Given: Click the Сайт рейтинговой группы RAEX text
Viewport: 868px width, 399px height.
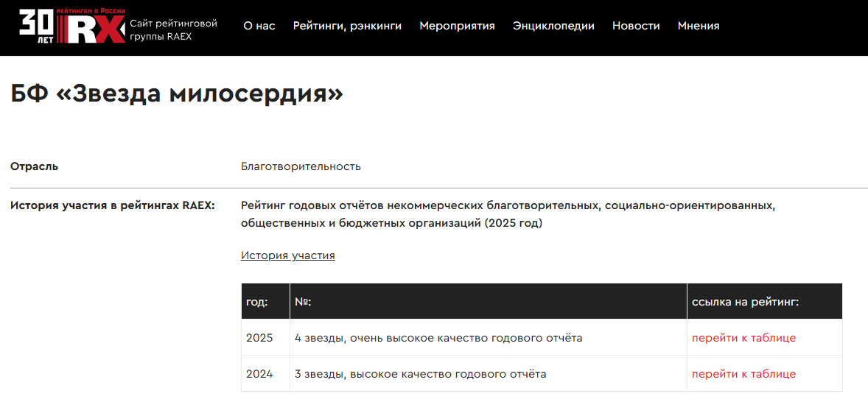Looking at the screenshot, I should (173, 29).
